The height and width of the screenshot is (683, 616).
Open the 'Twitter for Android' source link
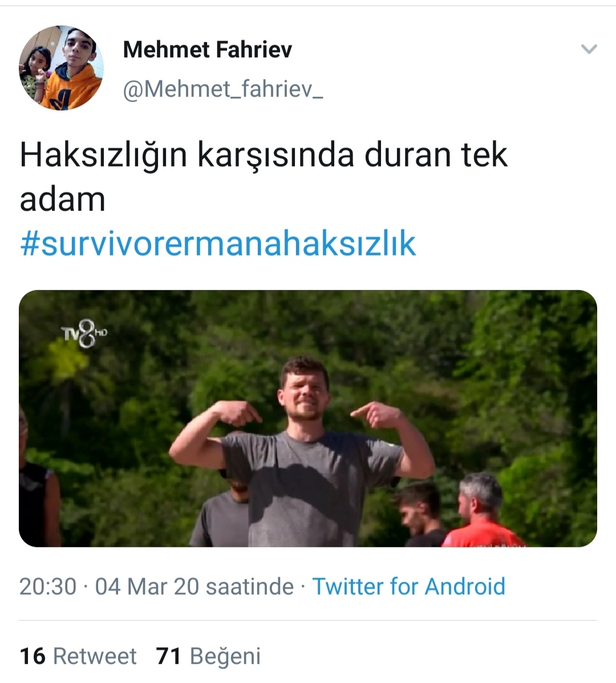point(408,586)
